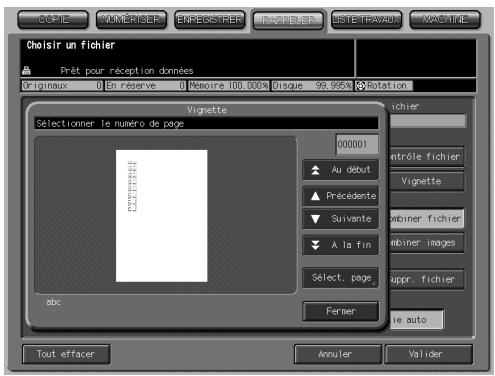Open the RAPPELER tab
495x376 pixels.
(x=288, y=21)
